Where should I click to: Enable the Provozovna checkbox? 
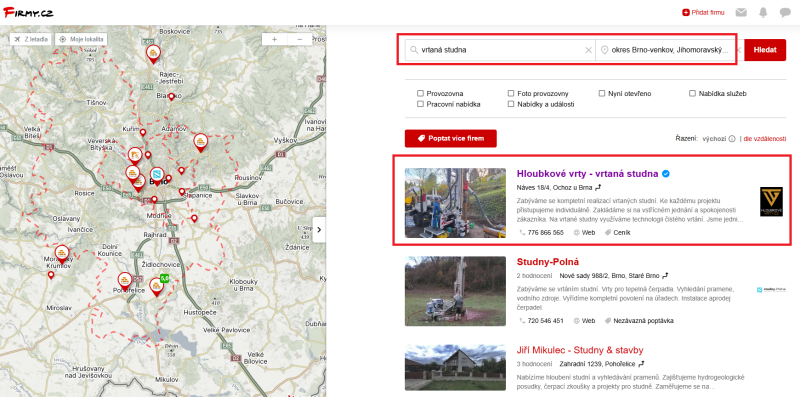click(420, 93)
